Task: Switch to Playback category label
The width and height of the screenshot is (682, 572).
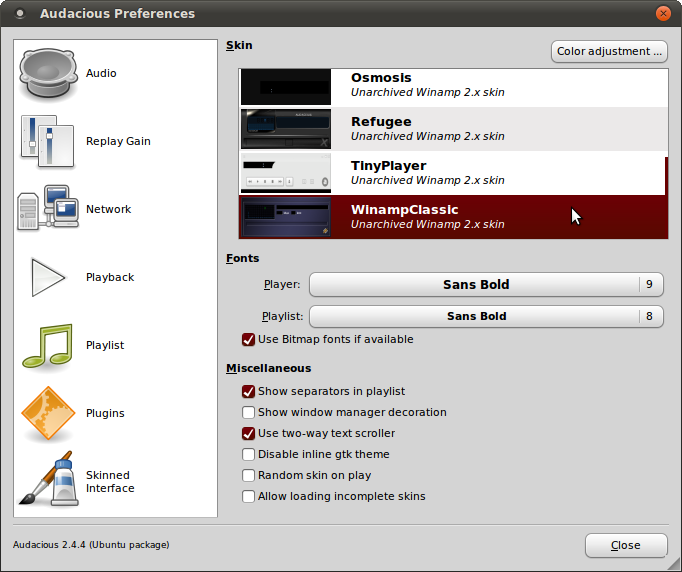Action: 110,277
